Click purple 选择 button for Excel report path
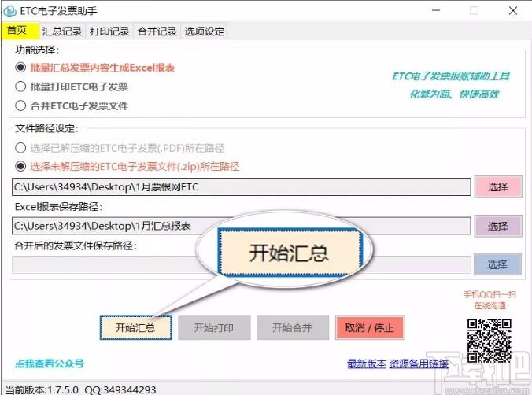 497,226
